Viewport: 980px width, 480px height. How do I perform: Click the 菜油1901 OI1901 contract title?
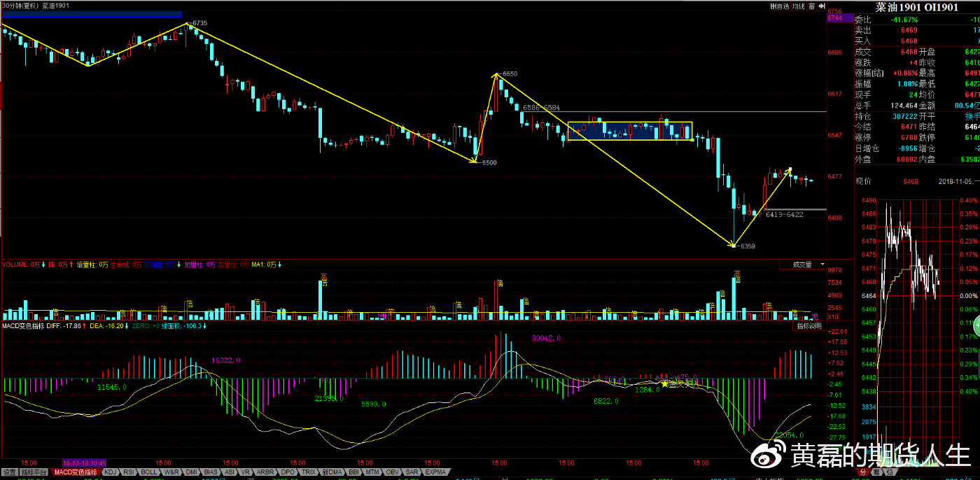pos(917,7)
